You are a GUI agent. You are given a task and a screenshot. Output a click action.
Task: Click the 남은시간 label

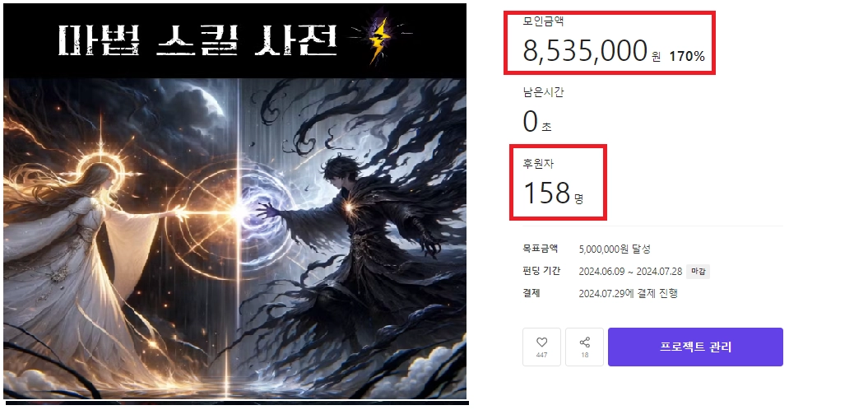(544, 92)
